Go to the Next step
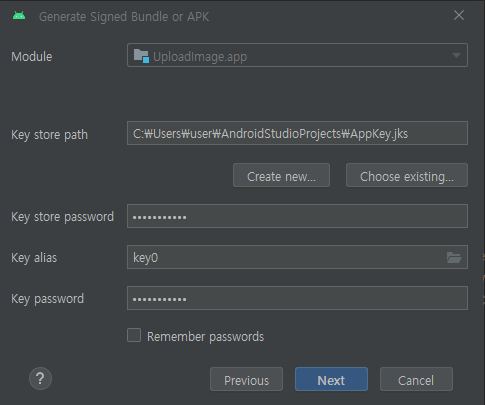485x405 pixels. 331,379
